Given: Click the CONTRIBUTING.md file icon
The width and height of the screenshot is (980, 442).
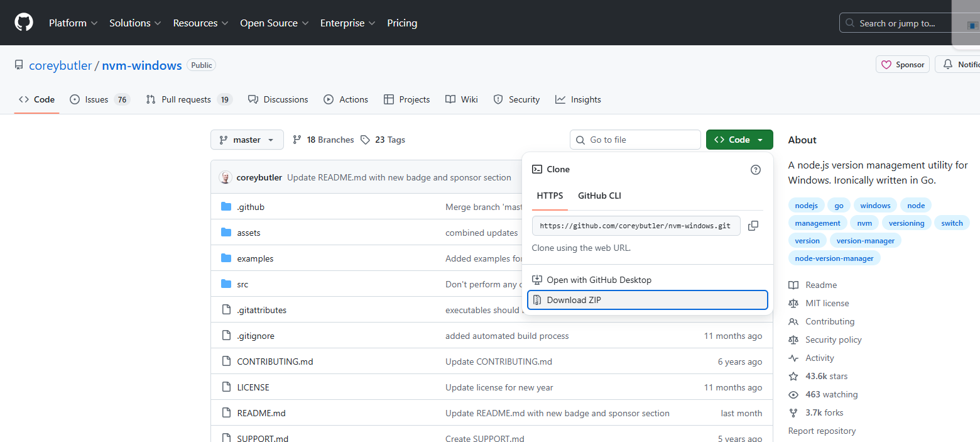Looking at the screenshot, I should coord(227,362).
